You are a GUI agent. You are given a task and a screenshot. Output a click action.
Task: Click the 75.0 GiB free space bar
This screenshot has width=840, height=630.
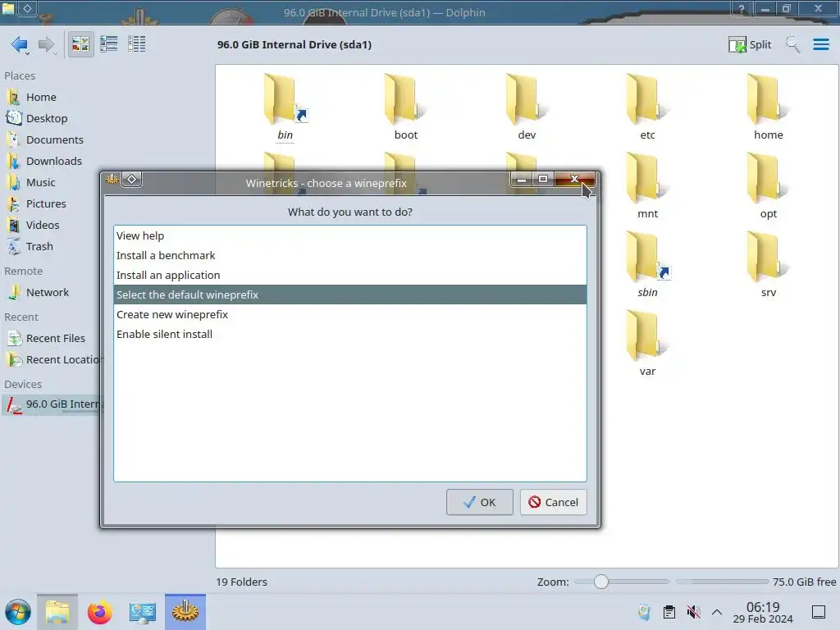(x=722, y=582)
